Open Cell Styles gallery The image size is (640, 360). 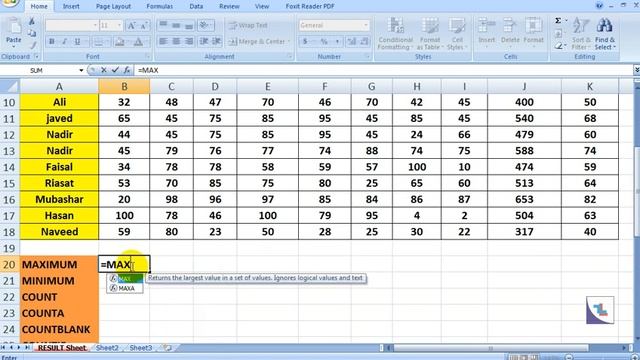pyautogui.click(x=457, y=34)
